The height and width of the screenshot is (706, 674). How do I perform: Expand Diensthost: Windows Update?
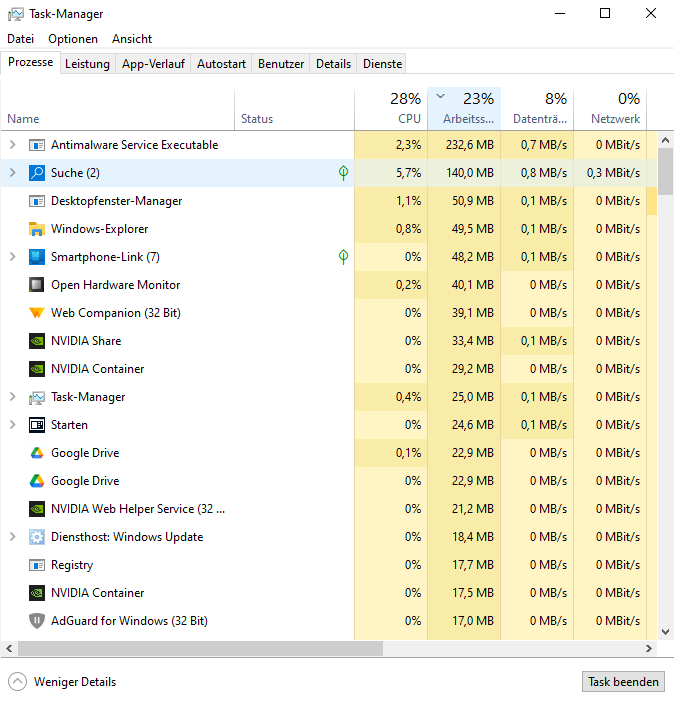[x=13, y=537]
